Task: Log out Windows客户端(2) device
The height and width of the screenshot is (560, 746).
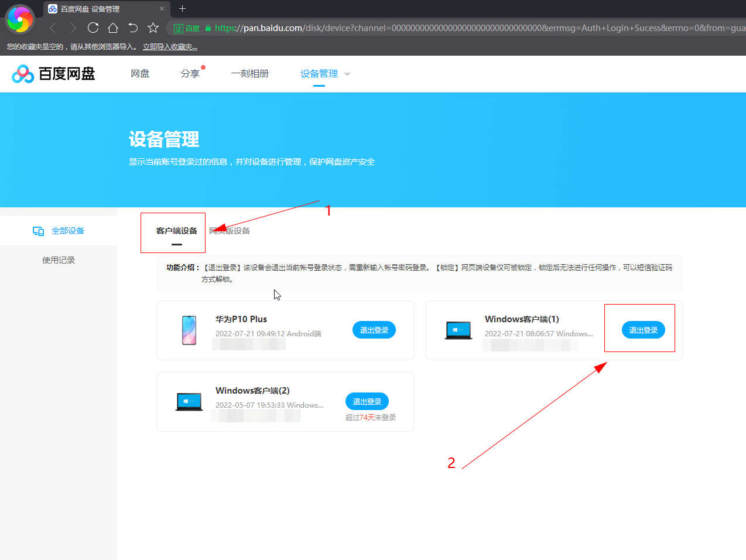Action: coord(367,401)
